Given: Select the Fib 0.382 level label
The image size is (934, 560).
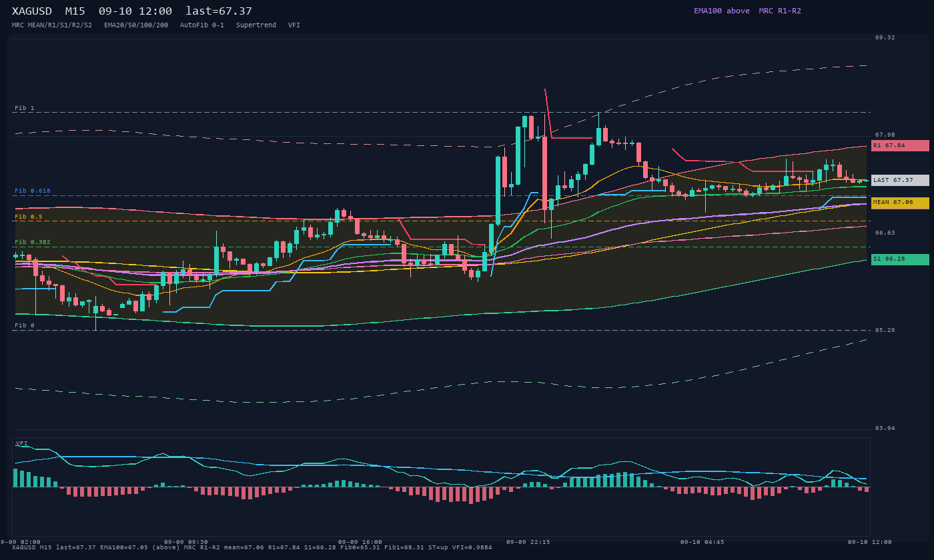Looking at the screenshot, I should (33, 242).
